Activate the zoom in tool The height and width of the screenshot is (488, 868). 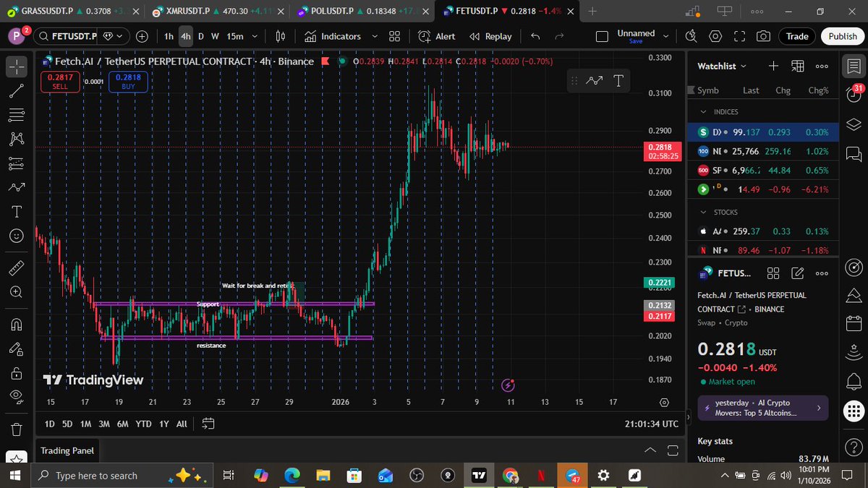[17, 291]
